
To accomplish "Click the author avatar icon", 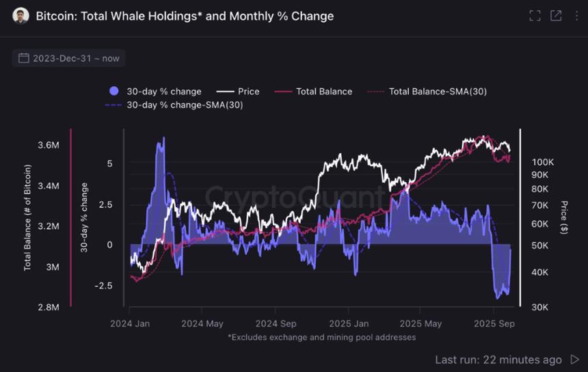I will [21, 16].
